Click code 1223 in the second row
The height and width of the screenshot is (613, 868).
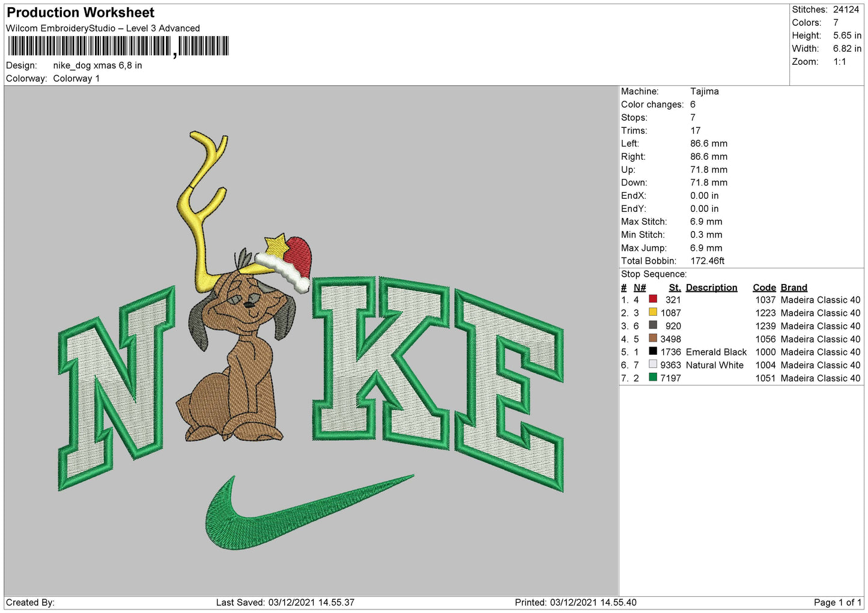(x=765, y=313)
